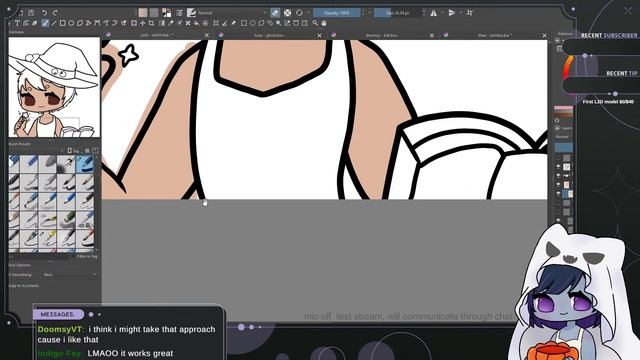640x360 pixels.
Task: Select the Rectangle shape tool
Action: pos(62,23)
